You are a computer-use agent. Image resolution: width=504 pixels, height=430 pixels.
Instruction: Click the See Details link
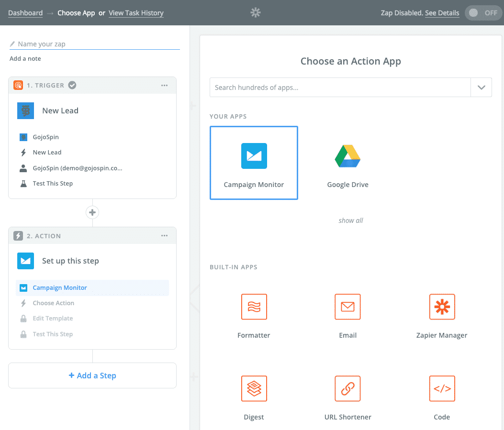point(442,13)
